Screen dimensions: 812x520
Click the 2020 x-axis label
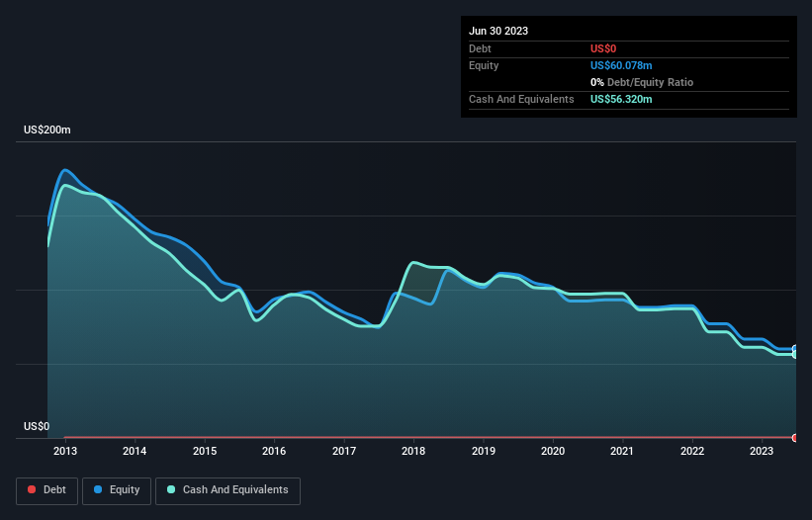553,451
